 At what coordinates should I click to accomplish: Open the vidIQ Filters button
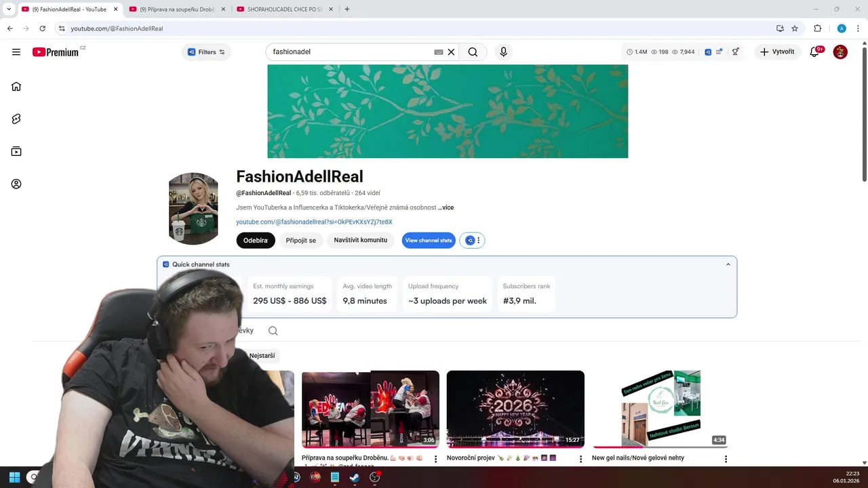coord(206,52)
